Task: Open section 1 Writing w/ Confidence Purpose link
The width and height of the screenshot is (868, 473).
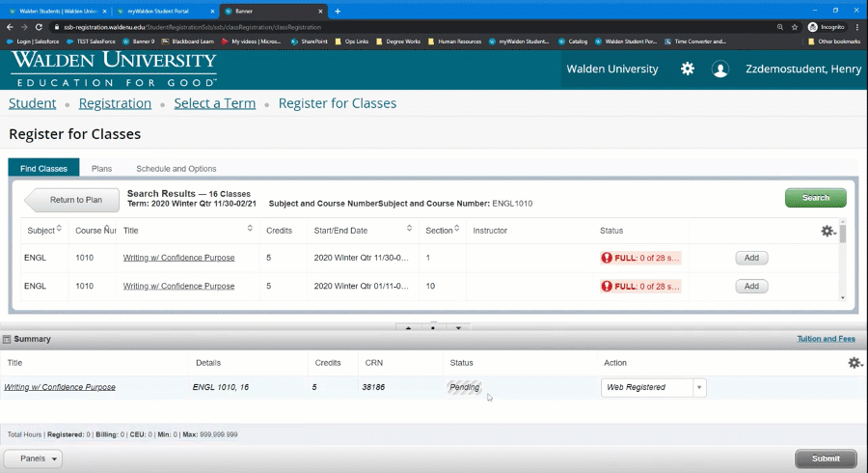Action: click(x=178, y=258)
